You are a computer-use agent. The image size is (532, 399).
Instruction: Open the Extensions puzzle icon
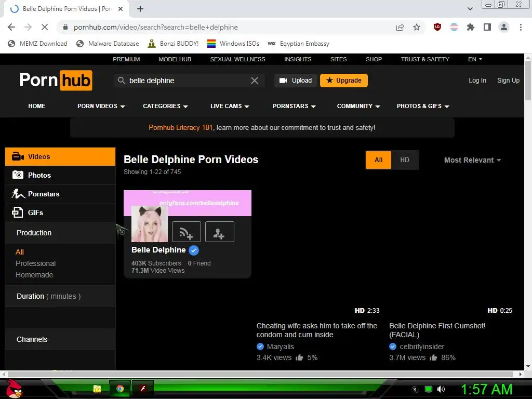[471, 27]
